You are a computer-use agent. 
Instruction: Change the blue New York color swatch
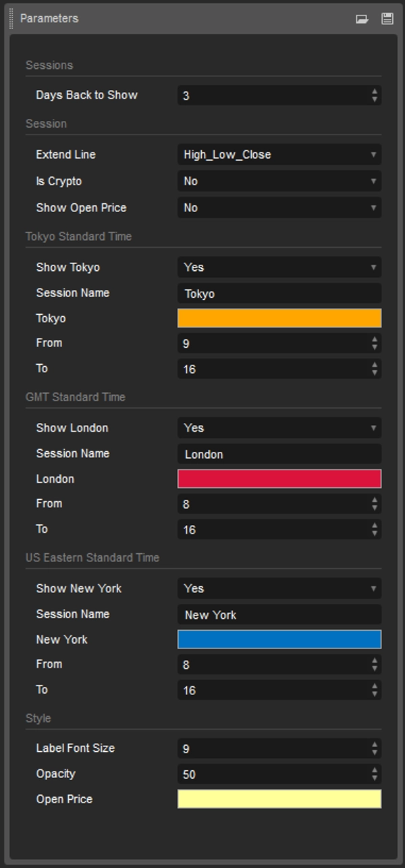[279, 640]
